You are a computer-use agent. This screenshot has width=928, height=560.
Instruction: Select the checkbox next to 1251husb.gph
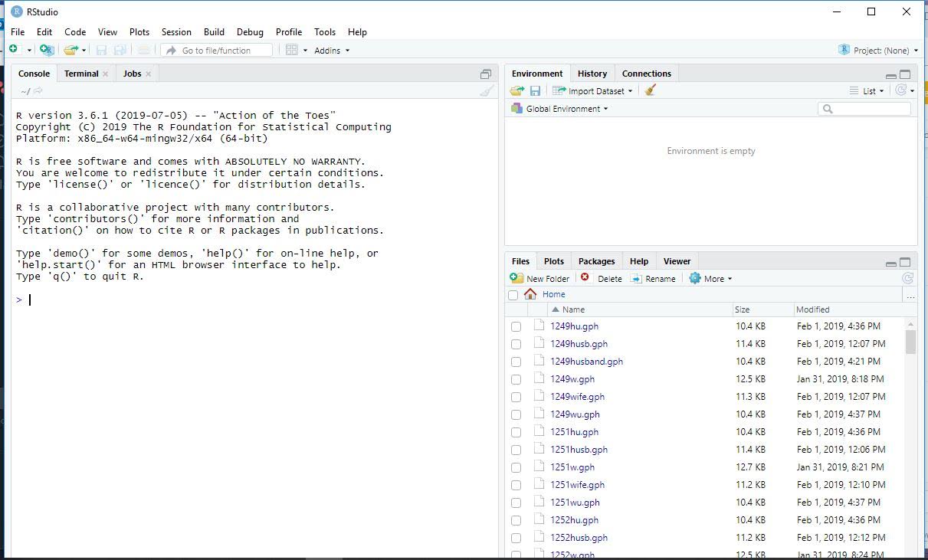(516, 450)
